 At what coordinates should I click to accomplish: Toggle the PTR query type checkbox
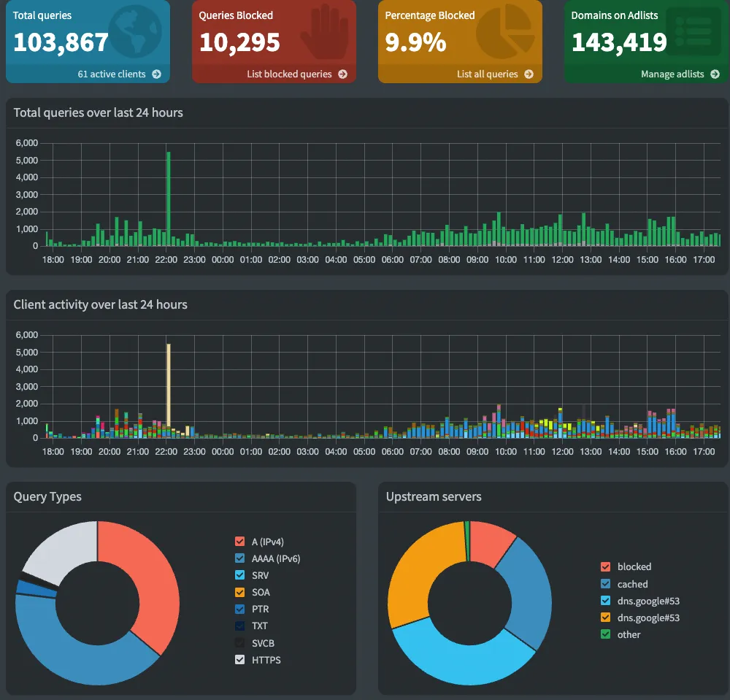(239, 609)
